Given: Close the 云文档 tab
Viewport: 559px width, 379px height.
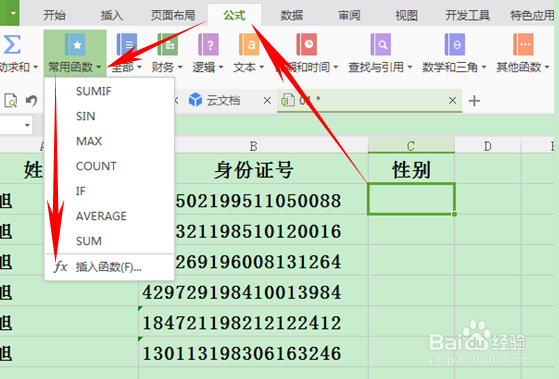Looking at the screenshot, I should (267, 101).
